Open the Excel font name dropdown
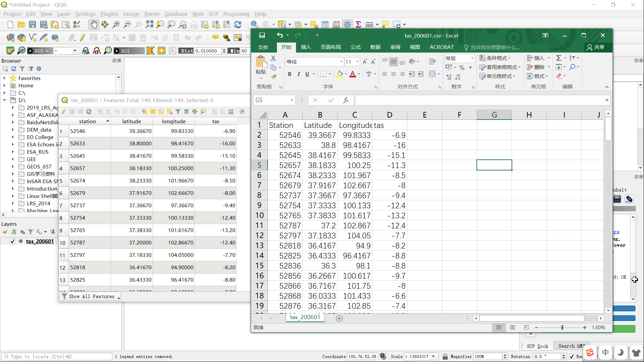This screenshot has height=362, width=644. tap(341, 62)
